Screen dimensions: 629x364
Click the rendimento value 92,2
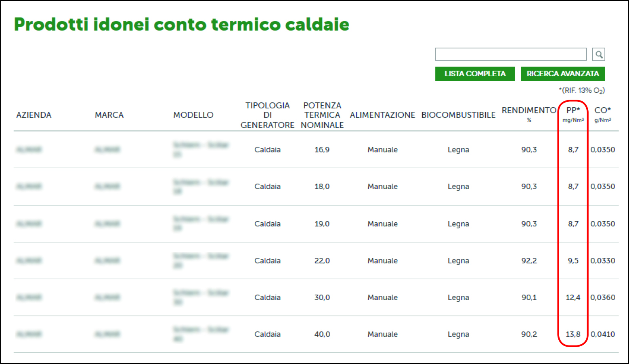pyautogui.click(x=529, y=261)
